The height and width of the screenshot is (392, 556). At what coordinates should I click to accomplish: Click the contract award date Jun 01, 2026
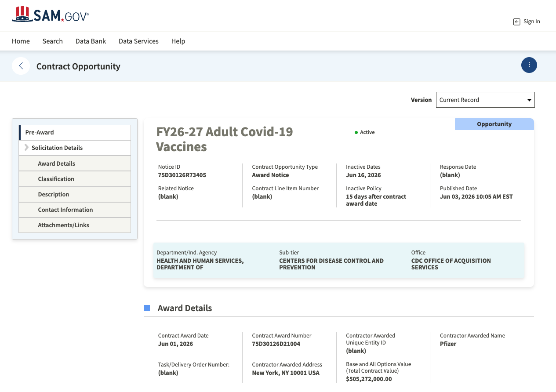click(x=176, y=344)
